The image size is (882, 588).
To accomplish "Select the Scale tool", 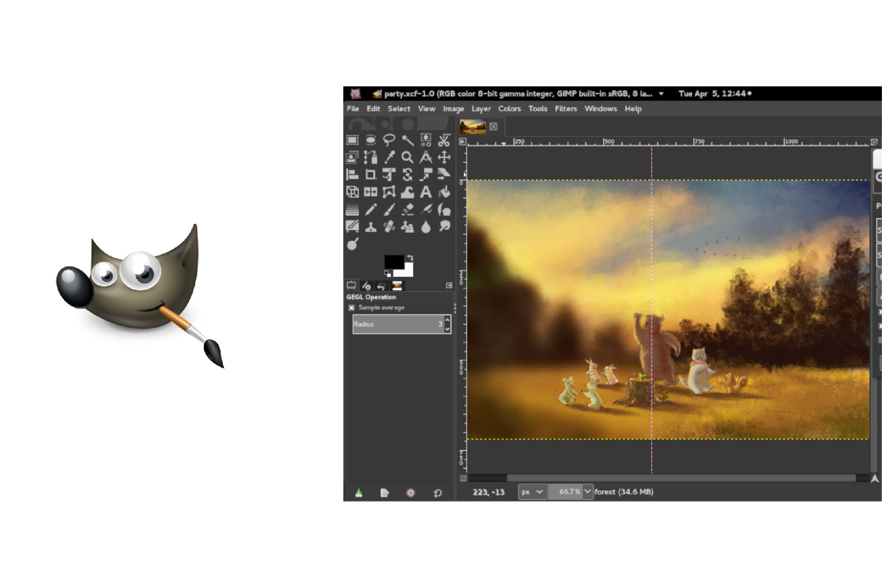I will [x=426, y=175].
